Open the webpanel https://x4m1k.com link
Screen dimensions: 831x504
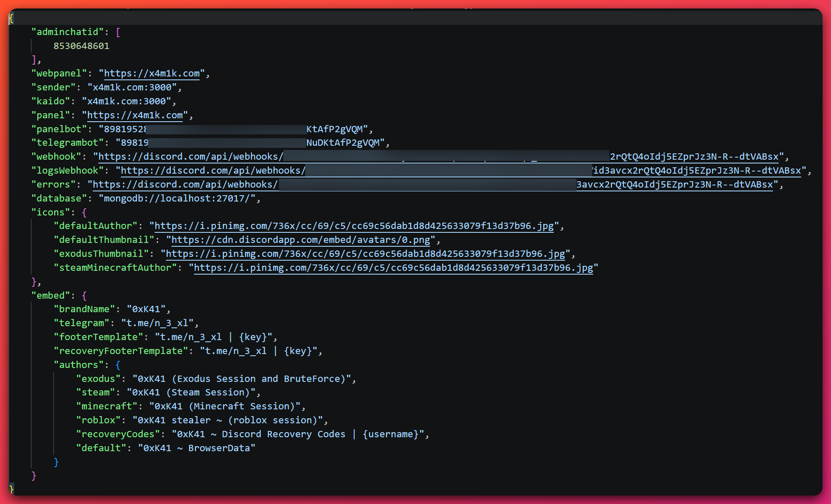click(x=152, y=74)
